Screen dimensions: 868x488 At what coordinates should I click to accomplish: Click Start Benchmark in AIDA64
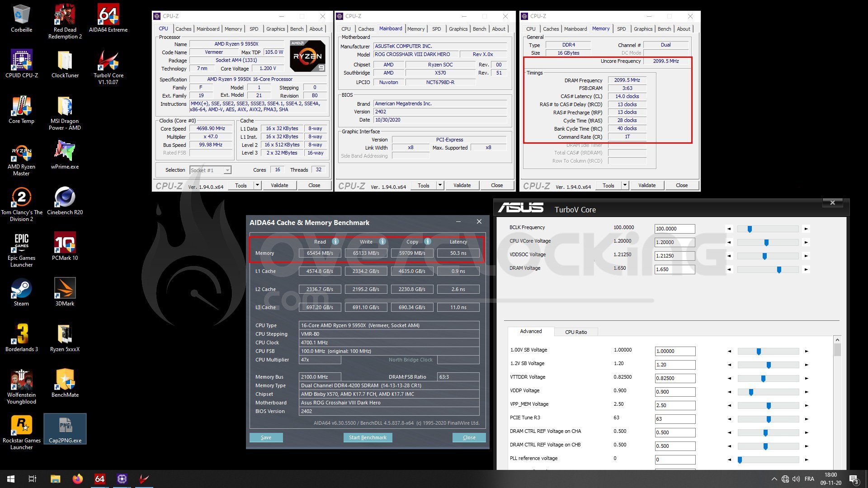point(368,437)
